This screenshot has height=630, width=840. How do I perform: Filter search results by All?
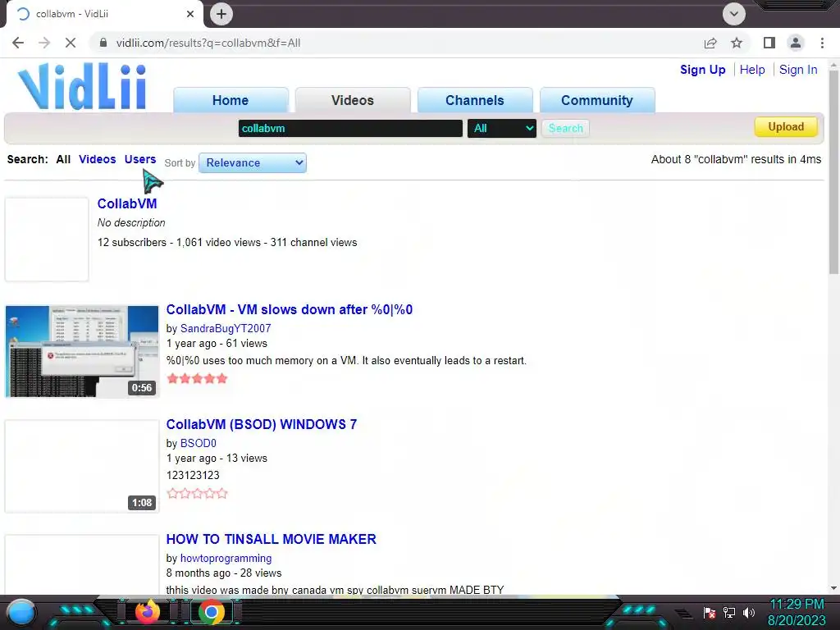[x=63, y=159]
